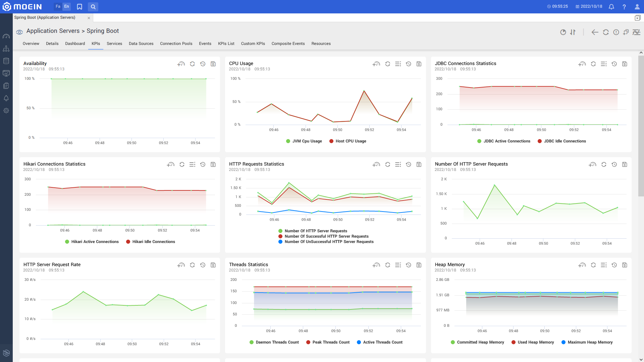The height and width of the screenshot is (362, 644).
Task: Open the topology nodes icon in the sidebar
Action: coord(6,49)
